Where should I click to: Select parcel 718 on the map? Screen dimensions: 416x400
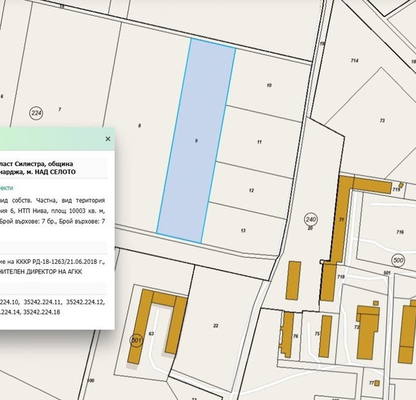[x=341, y=277]
